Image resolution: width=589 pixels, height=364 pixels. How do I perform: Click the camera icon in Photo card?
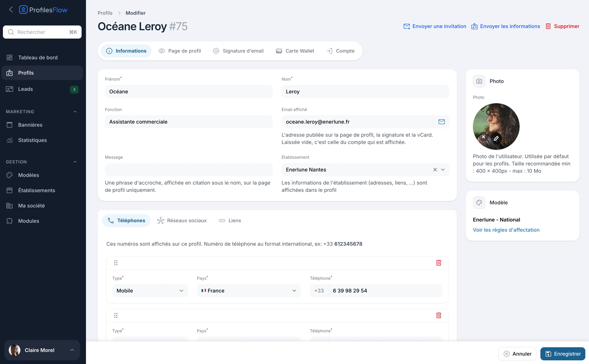[x=479, y=81]
